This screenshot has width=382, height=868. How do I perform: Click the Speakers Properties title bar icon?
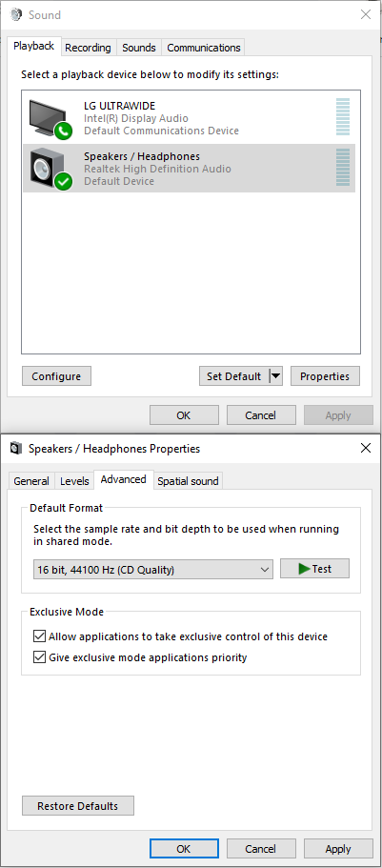click(x=16, y=448)
